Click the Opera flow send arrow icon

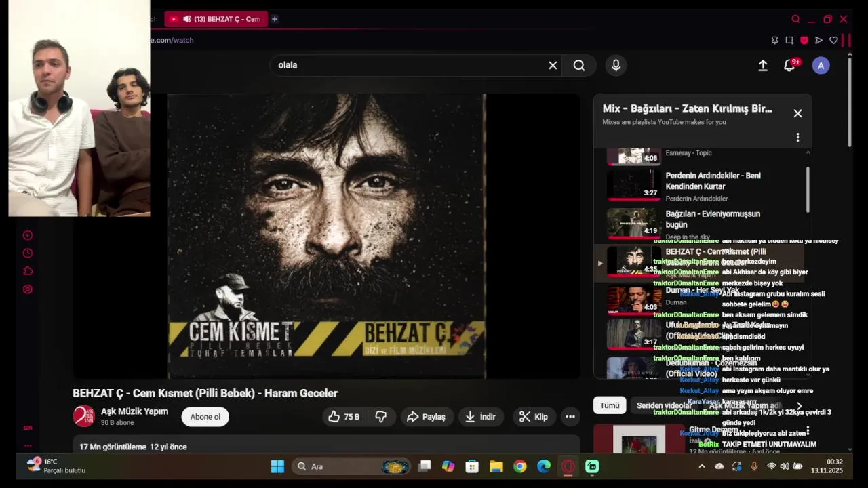click(x=818, y=40)
